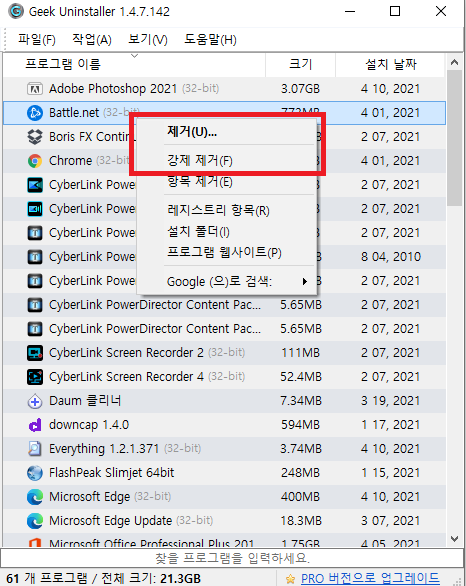
Task: Select the Adobe Photoshop 2021 row name
Action: (112, 89)
